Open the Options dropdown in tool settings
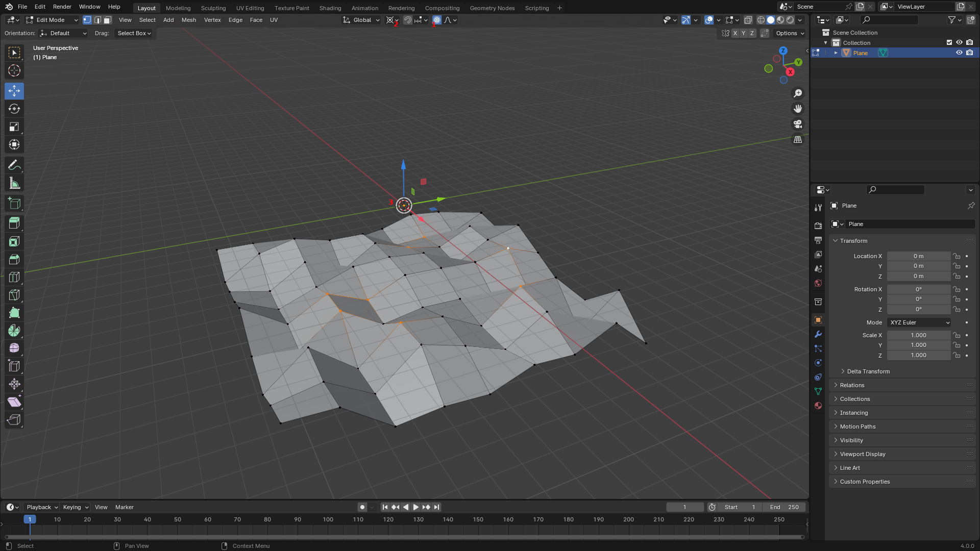The image size is (980, 551). coord(790,33)
